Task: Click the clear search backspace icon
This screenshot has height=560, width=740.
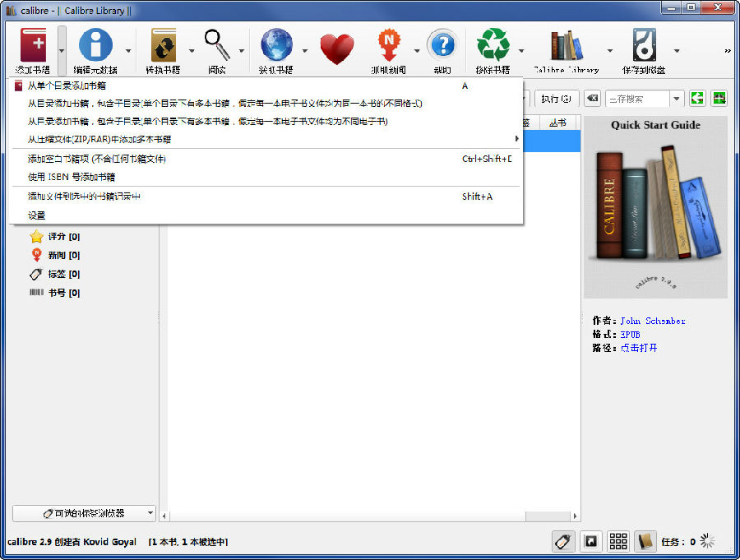Action: click(x=592, y=99)
